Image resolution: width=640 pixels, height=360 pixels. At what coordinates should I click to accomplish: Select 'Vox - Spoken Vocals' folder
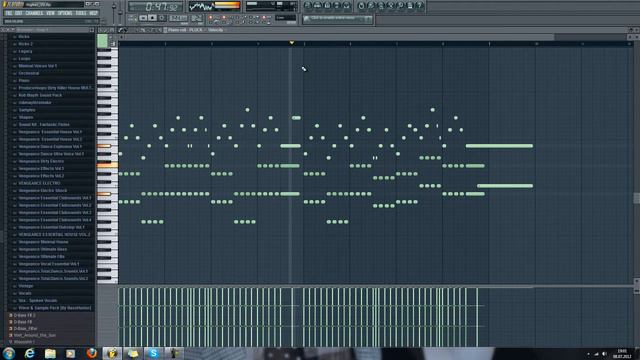[38, 300]
